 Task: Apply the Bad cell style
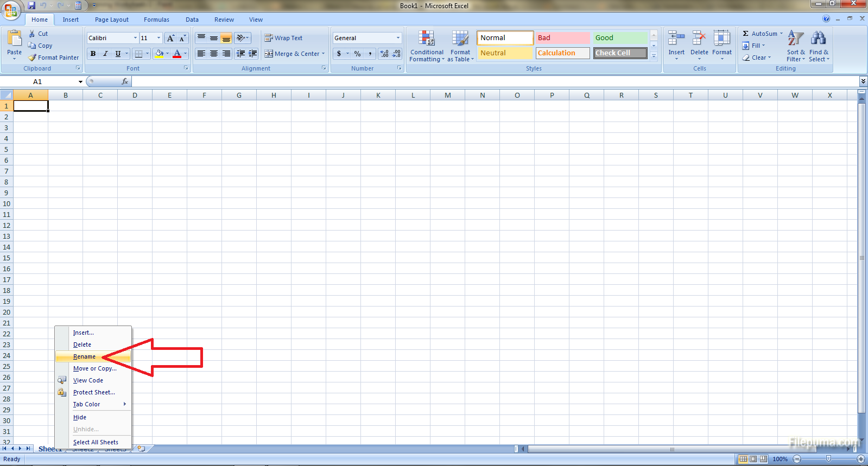click(562, 38)
